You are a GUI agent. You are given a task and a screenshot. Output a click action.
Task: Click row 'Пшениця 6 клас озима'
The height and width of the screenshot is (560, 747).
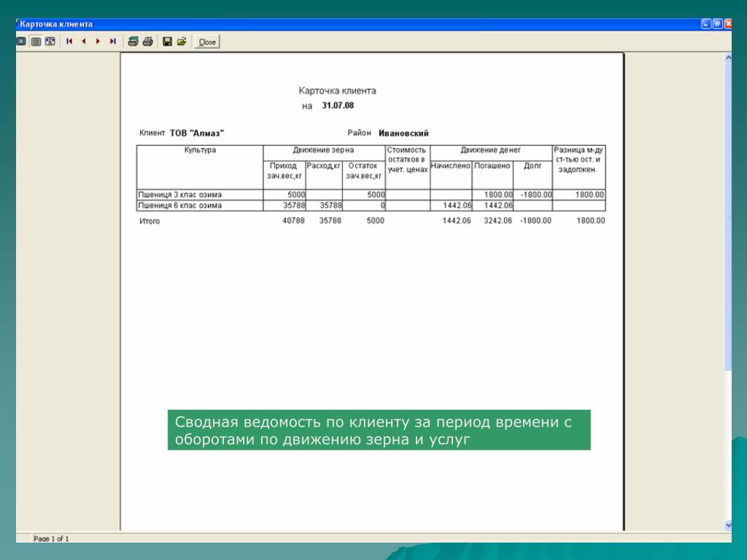tap(371, 205)
